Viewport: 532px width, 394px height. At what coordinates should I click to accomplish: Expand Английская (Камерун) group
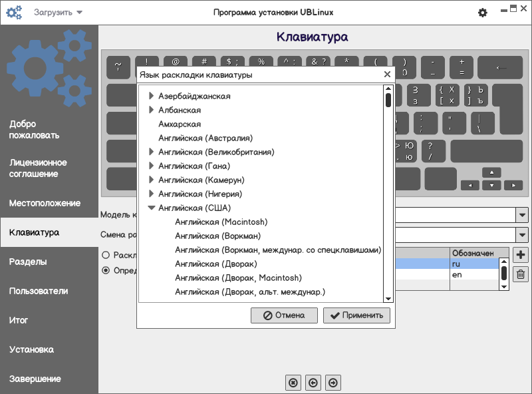coord(152,179)
